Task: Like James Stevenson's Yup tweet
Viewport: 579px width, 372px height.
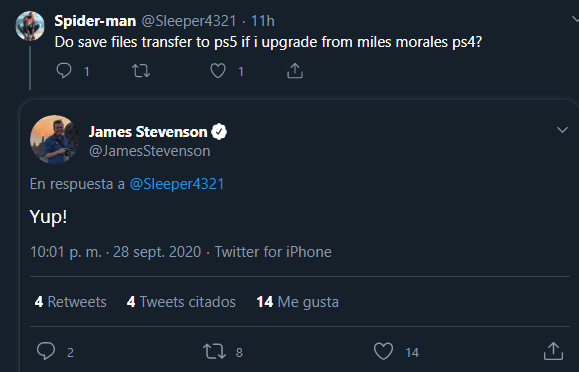Action: 383,351
